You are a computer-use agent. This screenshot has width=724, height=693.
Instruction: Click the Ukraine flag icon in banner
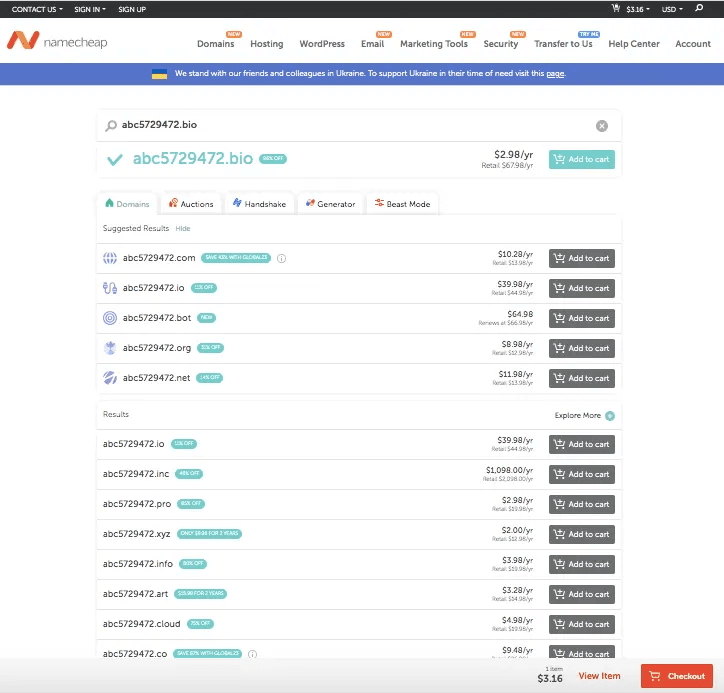(x=159, y=74)
